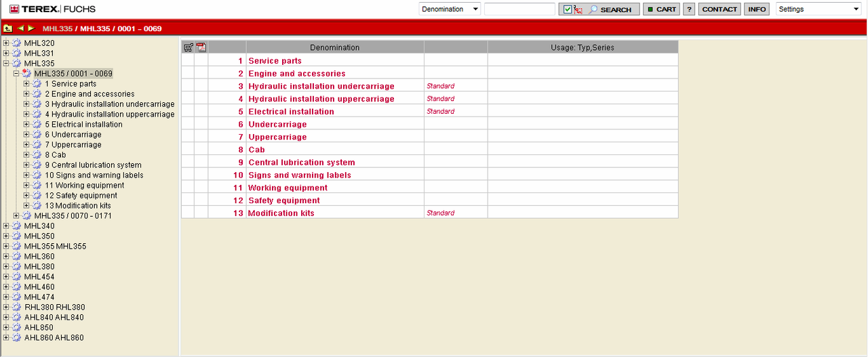The image size is (868, 357).
Task: Click the gear icon of MHL335
Action: pyautogui.click(x=16, y=64)
